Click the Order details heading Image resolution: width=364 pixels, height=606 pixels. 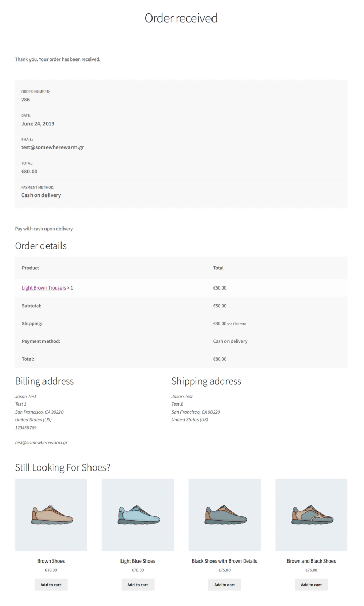click(41, 246)
